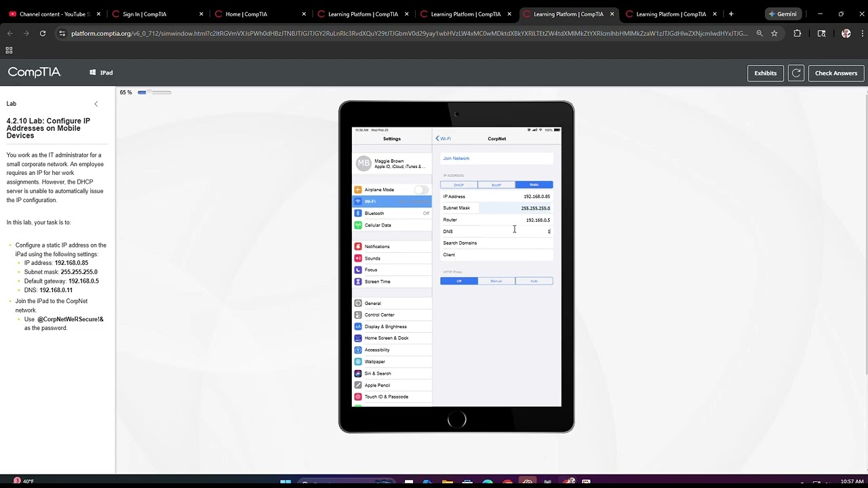Tap the Control Center icon
868x488 pixels.
coord(358,315)
